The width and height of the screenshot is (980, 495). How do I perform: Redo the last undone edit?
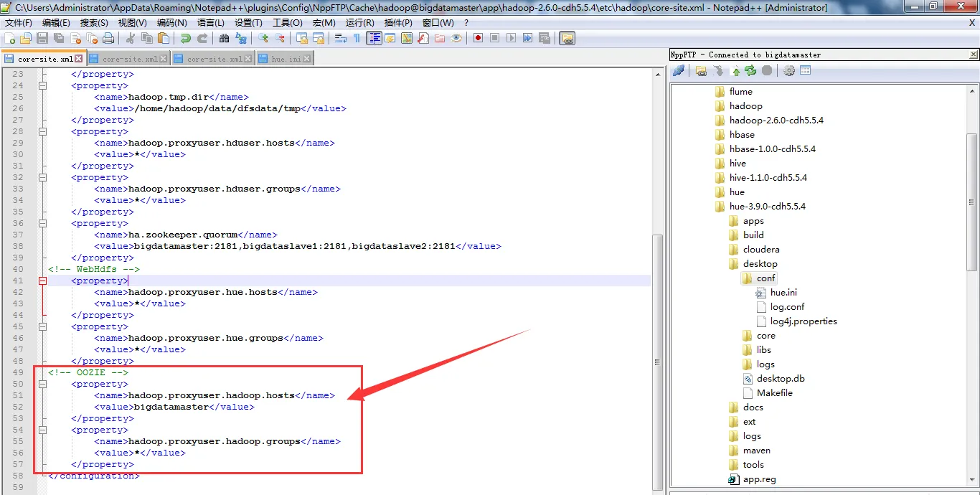(x=202, y=38)
